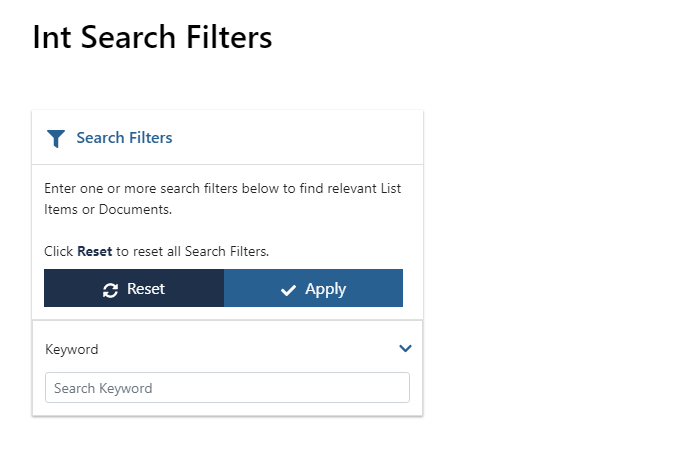Viewport: 689px width, 452px height.
Task: Apply the search filters
Action: (313, 288)
